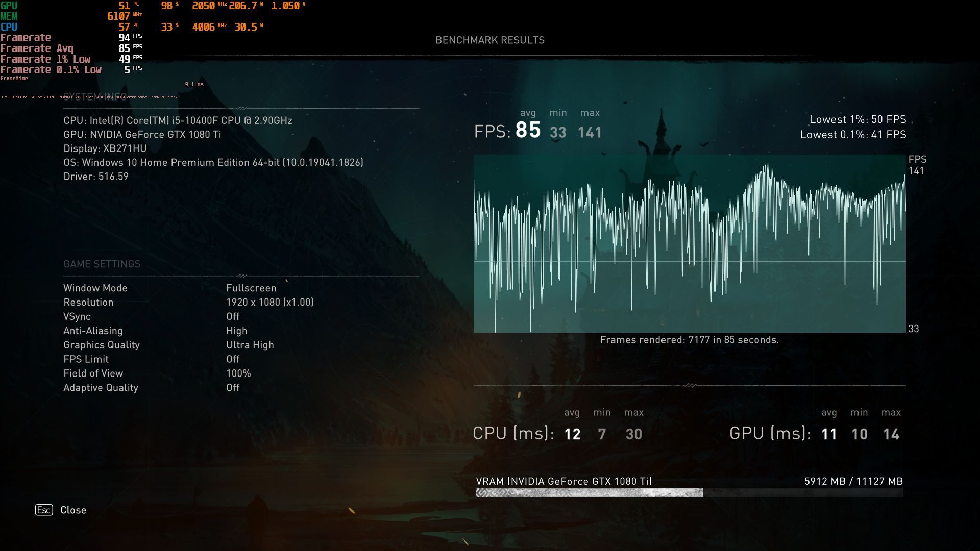Click the VRAM (NVIDIA GeForce GTX 1080 Ti) label
The image size is (980, 551).
(x=563, y=481)
